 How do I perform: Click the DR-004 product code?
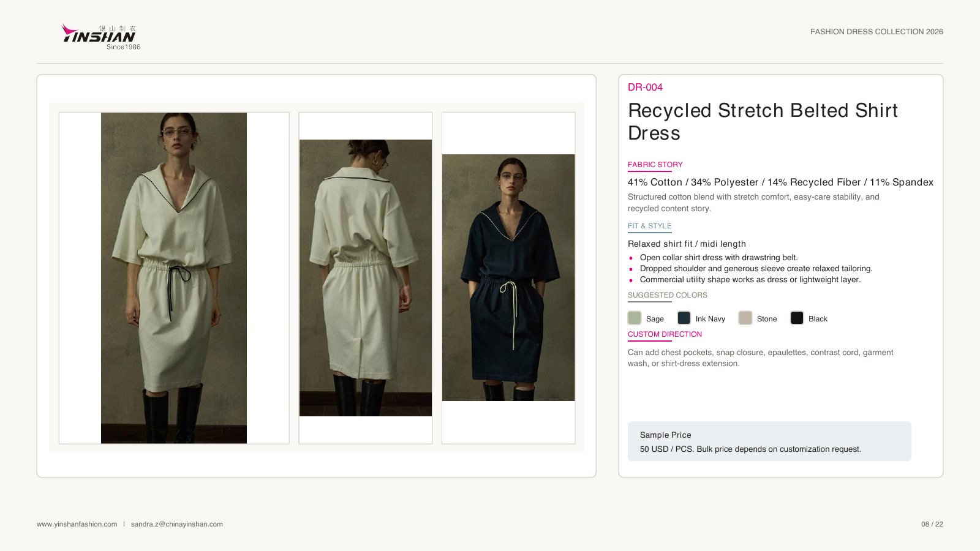click(645, 87)
